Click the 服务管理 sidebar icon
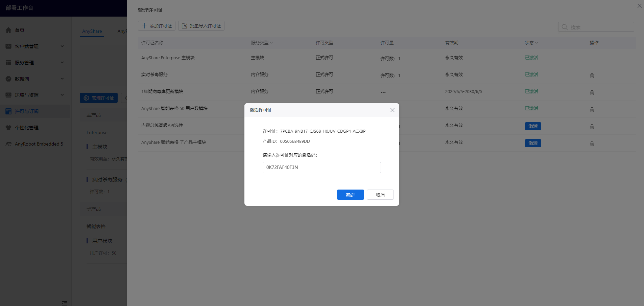 point(8,63)
